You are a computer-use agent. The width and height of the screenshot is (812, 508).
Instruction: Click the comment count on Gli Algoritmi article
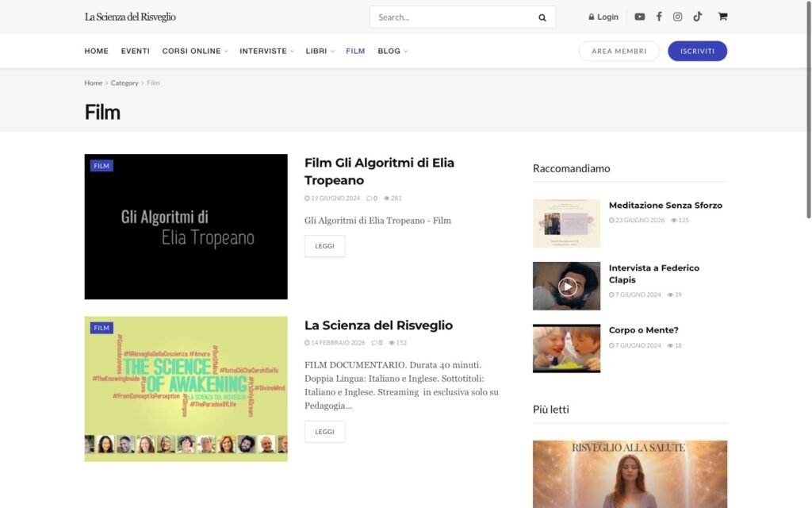coord(372,198)
